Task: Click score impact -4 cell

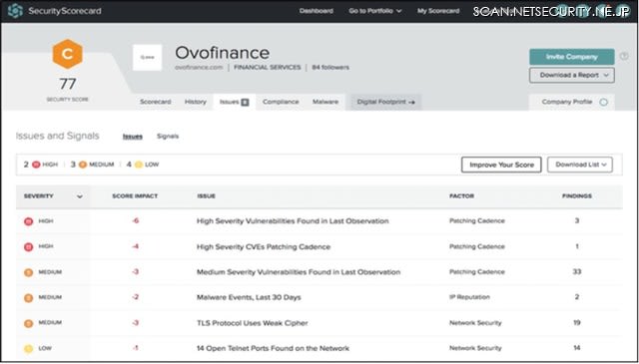Action: (x=136, y=246)
